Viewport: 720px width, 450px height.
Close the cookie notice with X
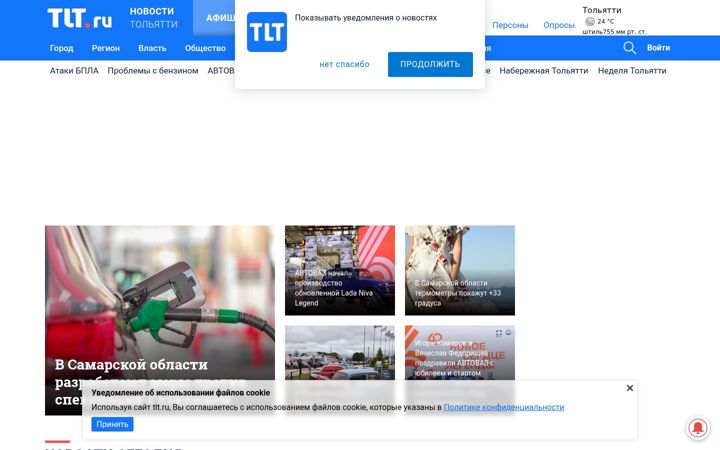pyautogui.click(x=630, y=388)
